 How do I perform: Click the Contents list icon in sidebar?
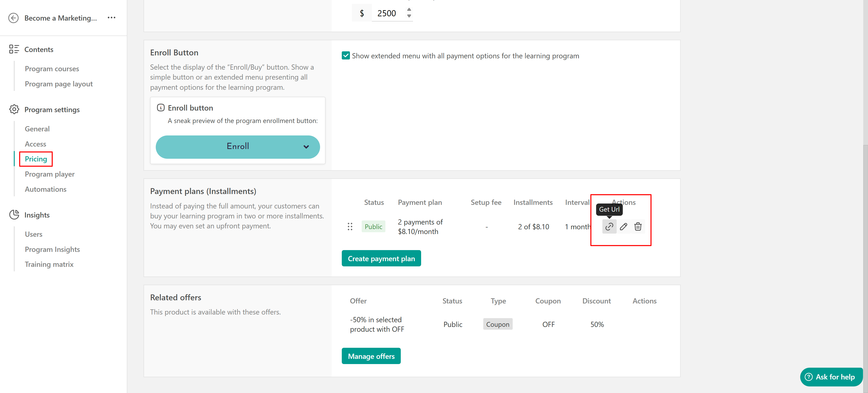[14, 49]
